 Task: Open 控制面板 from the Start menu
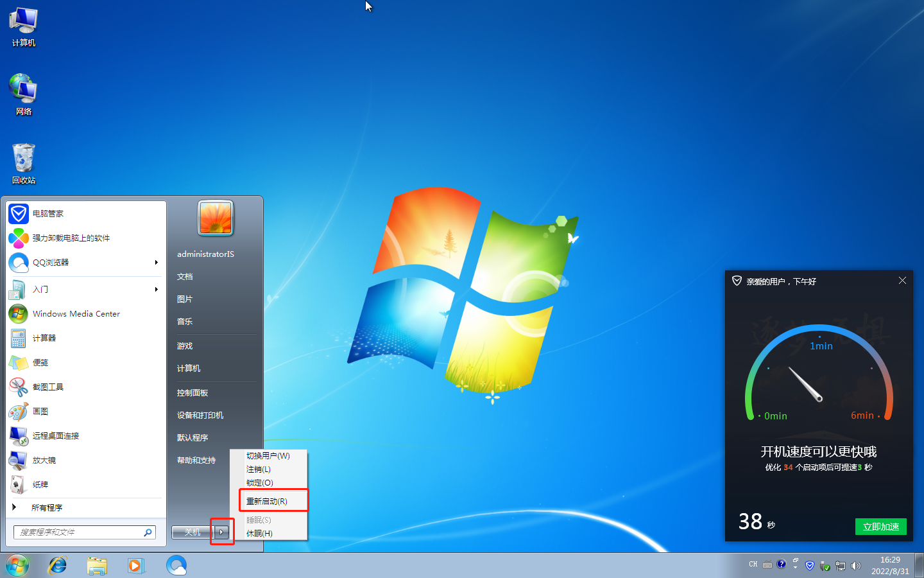(215, 393)
